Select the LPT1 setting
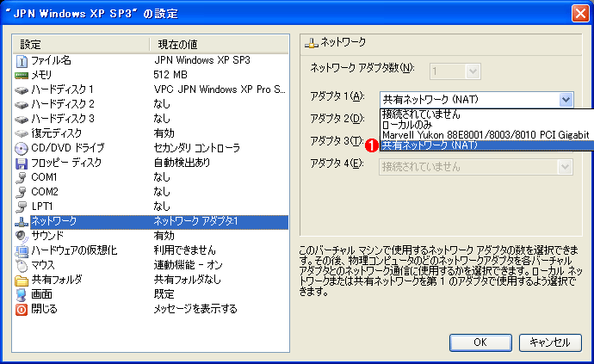Screen dimensions: 594x364 click(x=152, y=207)
